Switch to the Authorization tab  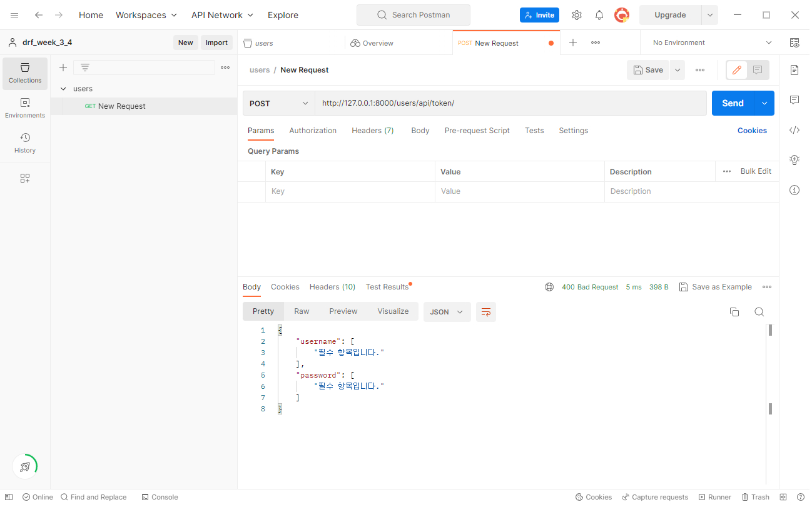pyautogui.click(x=313, y=131)
